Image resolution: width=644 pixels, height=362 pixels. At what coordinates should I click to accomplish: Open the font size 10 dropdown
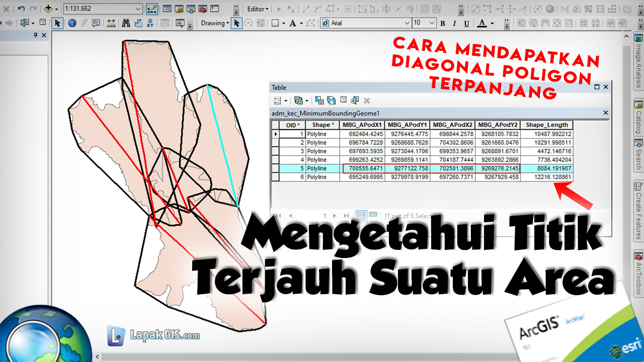click(432, 23)
